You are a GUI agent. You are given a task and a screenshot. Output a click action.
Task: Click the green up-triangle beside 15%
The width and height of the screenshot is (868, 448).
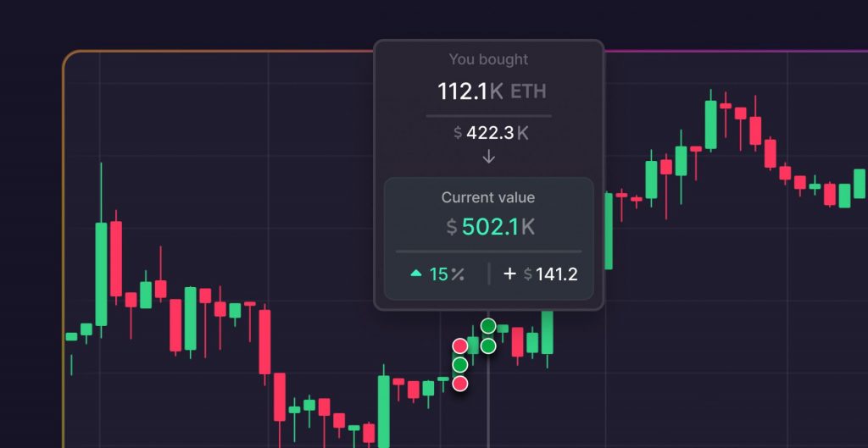coord(416,274)
